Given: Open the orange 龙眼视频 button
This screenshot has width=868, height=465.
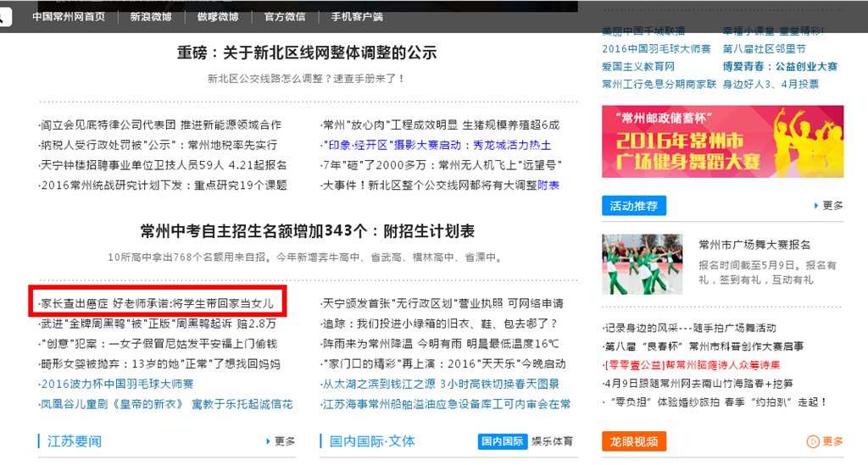Looking at the screenshot, I should pyautogui.click(x=634, y=441).
